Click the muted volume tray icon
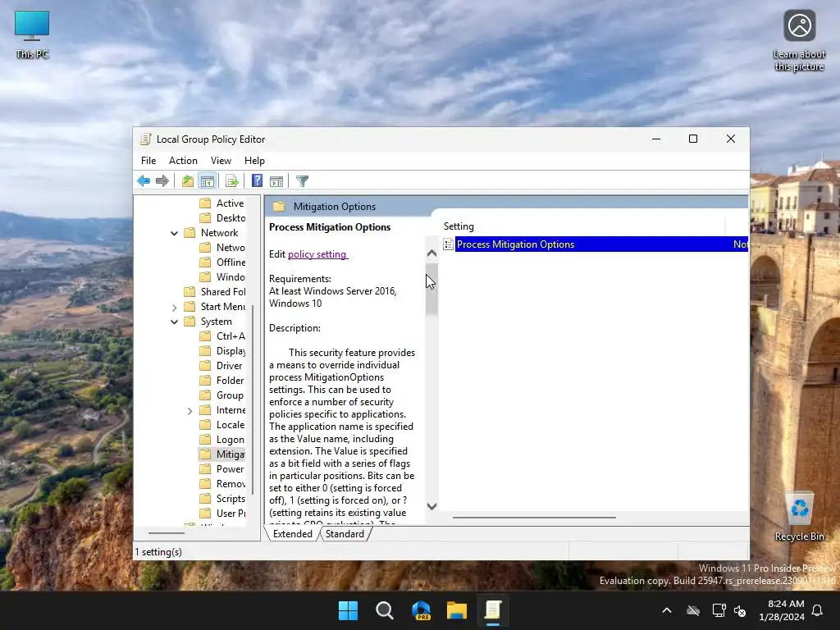Screen dimensions: 840x630 click(x=740, y=610)
